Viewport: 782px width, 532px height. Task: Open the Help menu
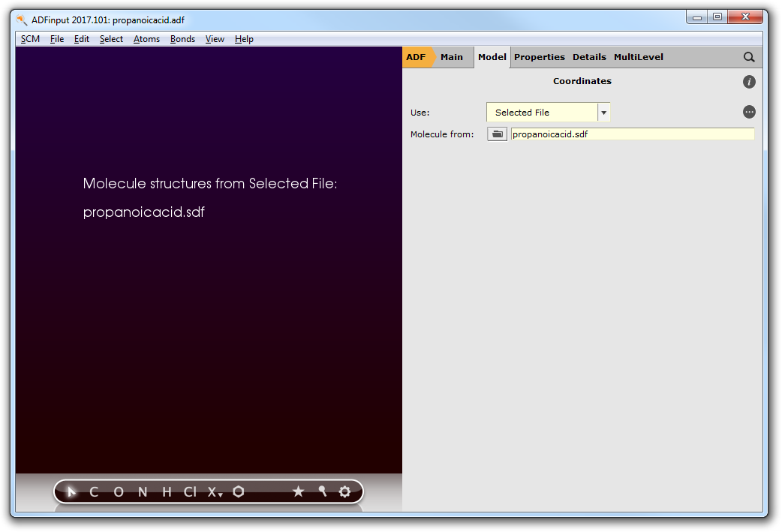coord(244,39)
